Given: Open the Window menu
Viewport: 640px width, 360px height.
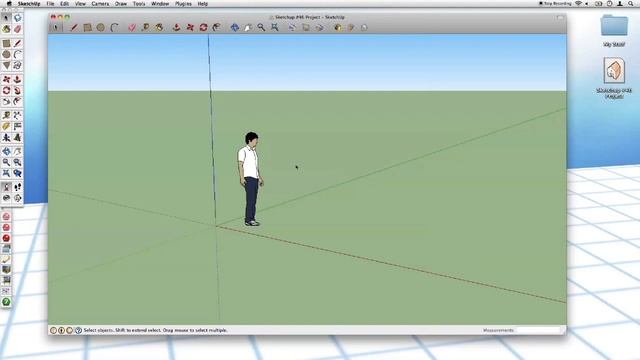Looking at the screenshot, I should (x=160, y=4).
